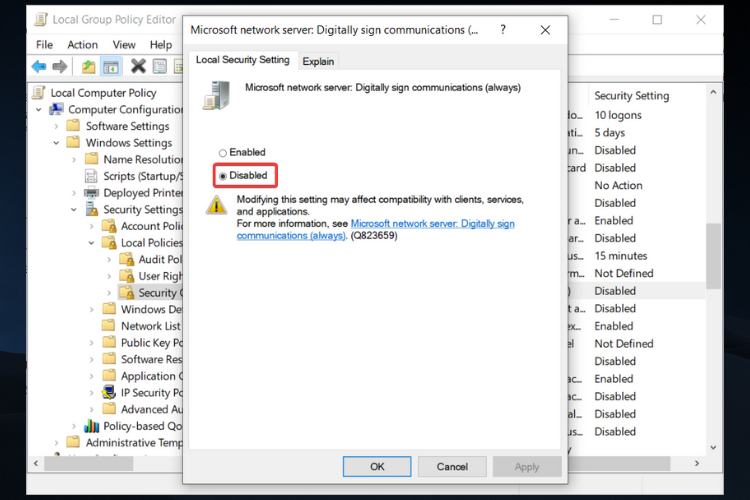
Task: Click the Network List folder icon
Action: 109,326
